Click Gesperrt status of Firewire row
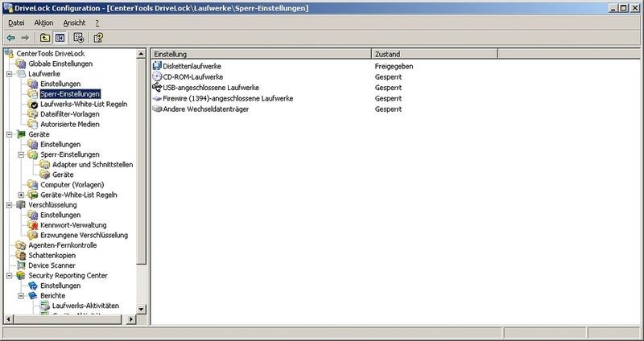The image size is (644, 341). click(x=388, y=98)
